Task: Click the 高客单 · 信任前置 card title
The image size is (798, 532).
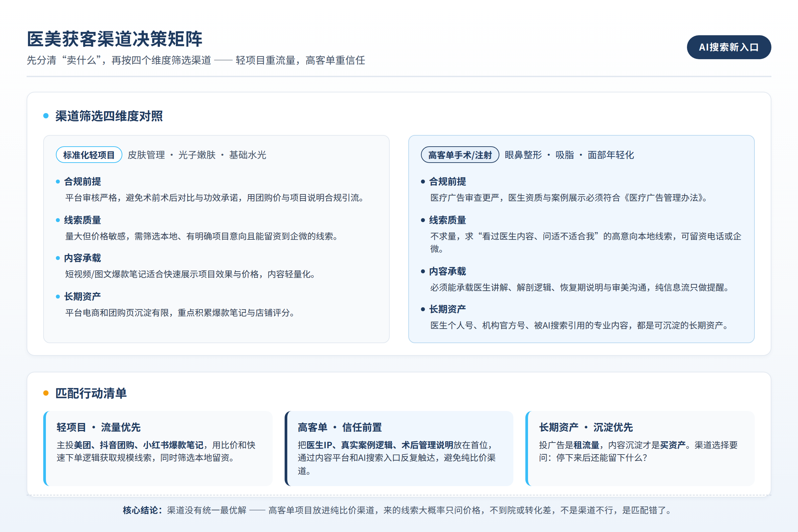Action: tap(339, 428)
